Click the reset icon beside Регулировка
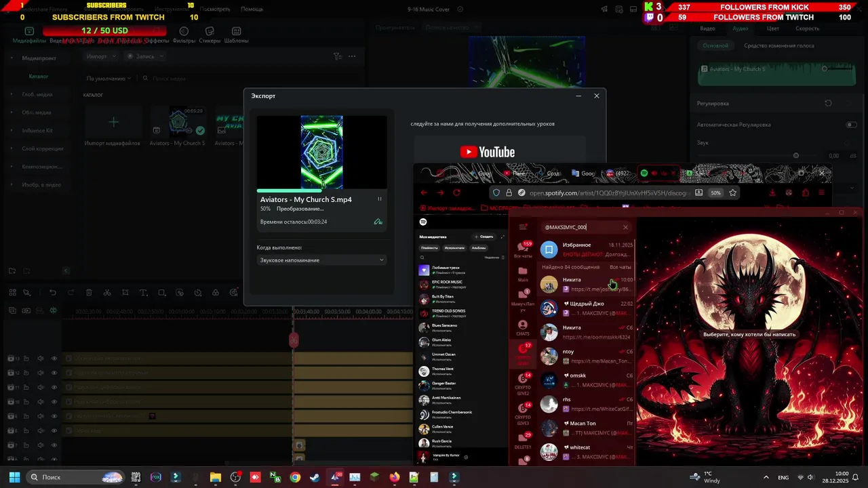This screenshot has width=868, height=488. [x=828, y=103]
